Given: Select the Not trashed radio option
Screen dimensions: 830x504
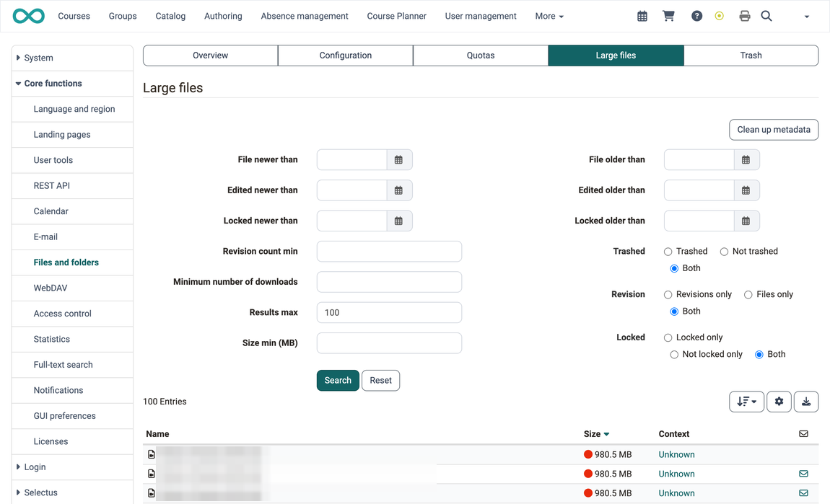Looking at the screenshot, I should point(724,252).
